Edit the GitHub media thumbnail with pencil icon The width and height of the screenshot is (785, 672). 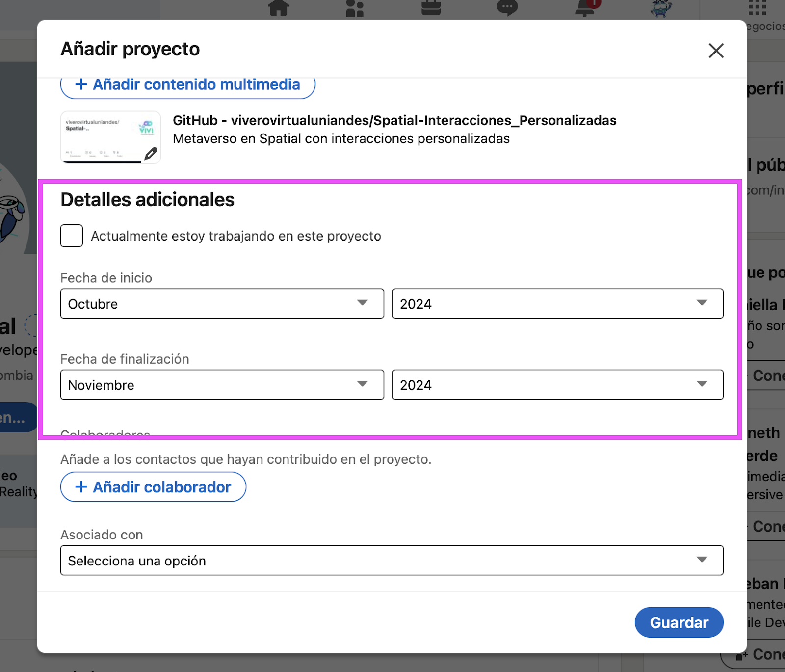pos(151,154)
